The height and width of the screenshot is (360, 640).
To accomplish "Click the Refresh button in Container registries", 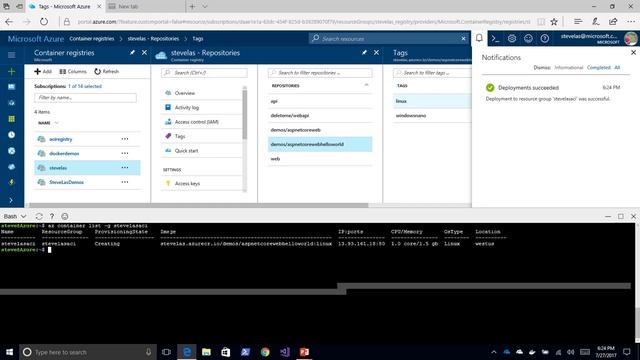I will [x=107, y=71].
